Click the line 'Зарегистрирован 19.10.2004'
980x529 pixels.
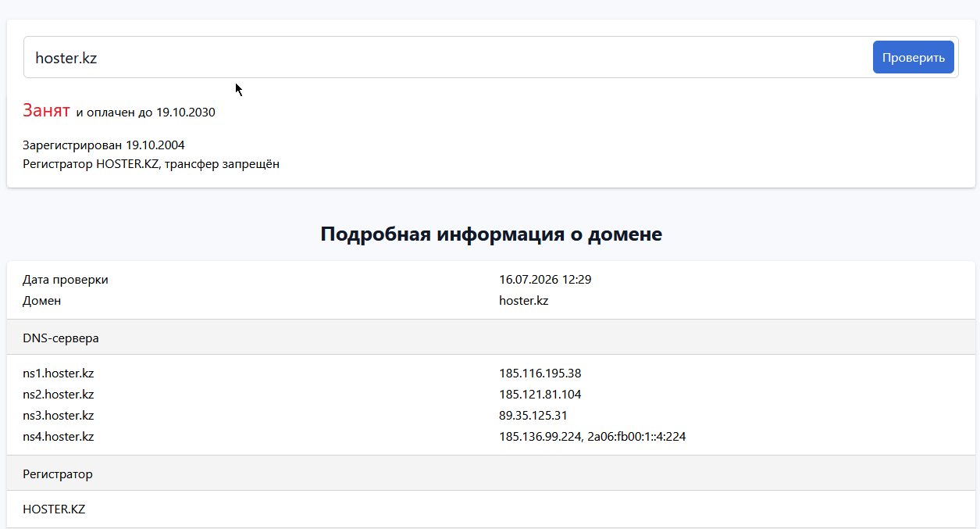[x=104, y=145]
